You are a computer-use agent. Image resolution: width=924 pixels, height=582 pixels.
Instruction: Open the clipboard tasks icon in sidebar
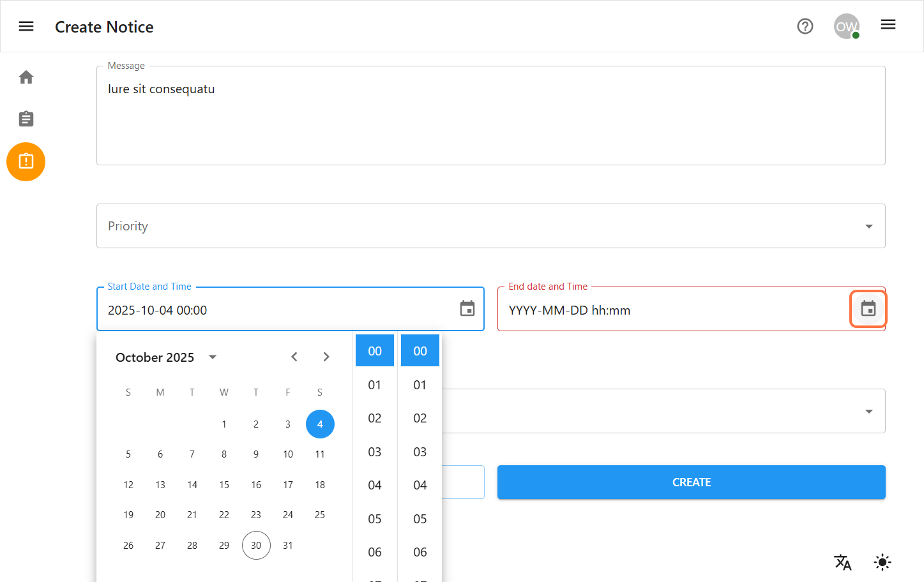click(x=26, y=119)
